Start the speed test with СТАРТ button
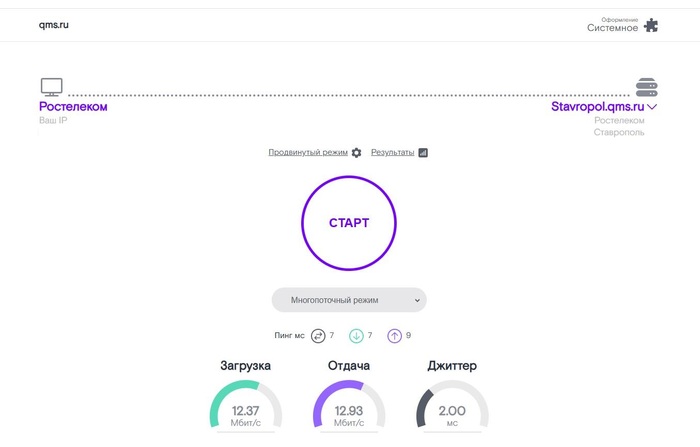The image size is (700, 447). click(x=349, y=223)
